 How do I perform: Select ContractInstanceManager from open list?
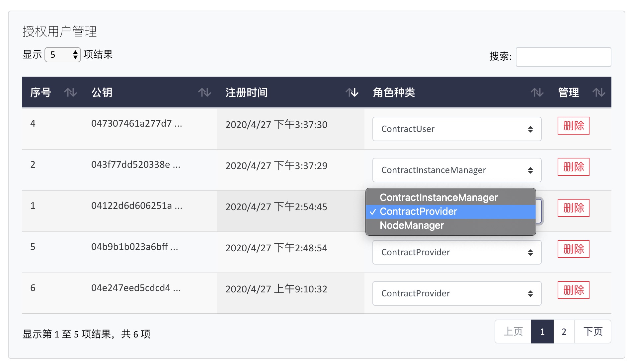tap(438, 198)
